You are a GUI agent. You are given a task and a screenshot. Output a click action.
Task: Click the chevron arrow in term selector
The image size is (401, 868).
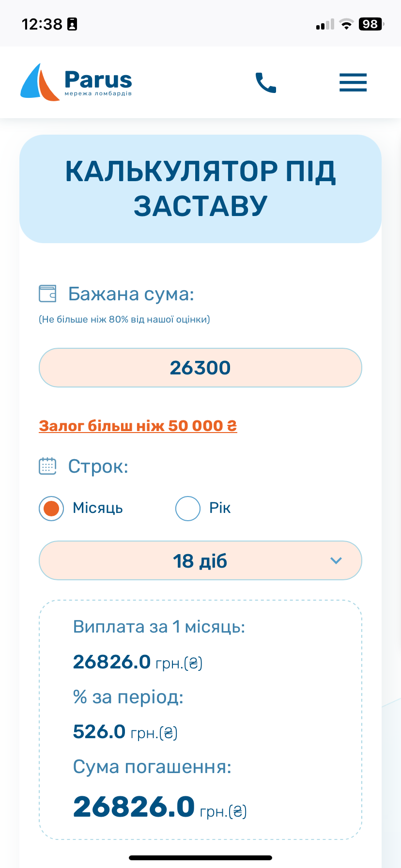tap(336, 561)
